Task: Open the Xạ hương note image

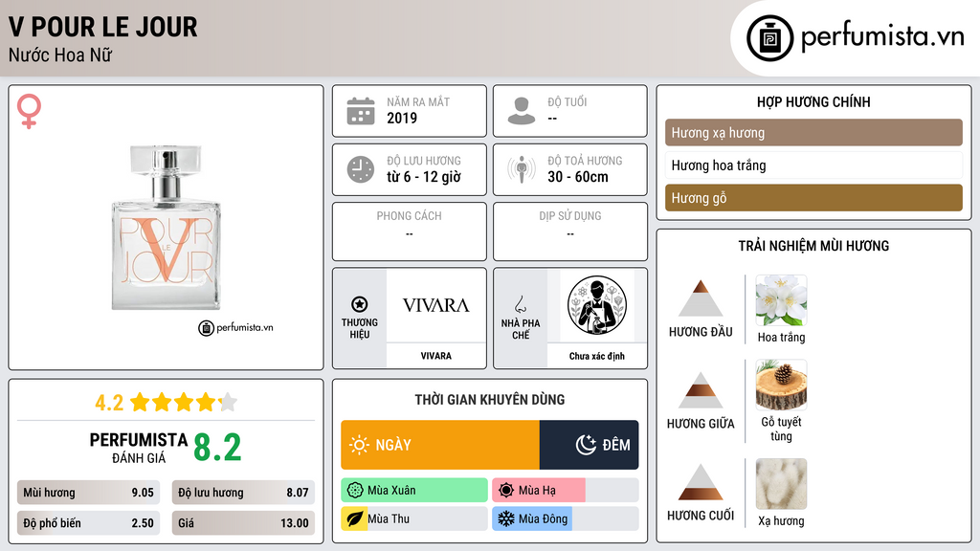Action: [x=781, y=484]
